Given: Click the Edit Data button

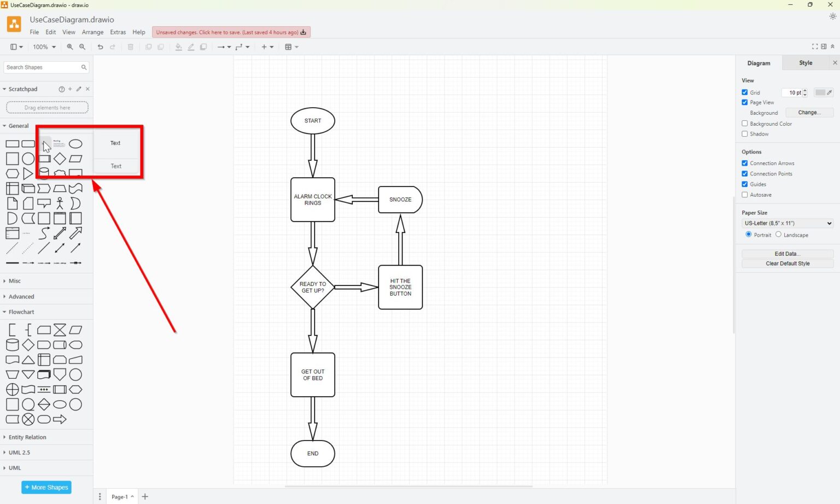Looking at the screenshot, I should (787, 254).
